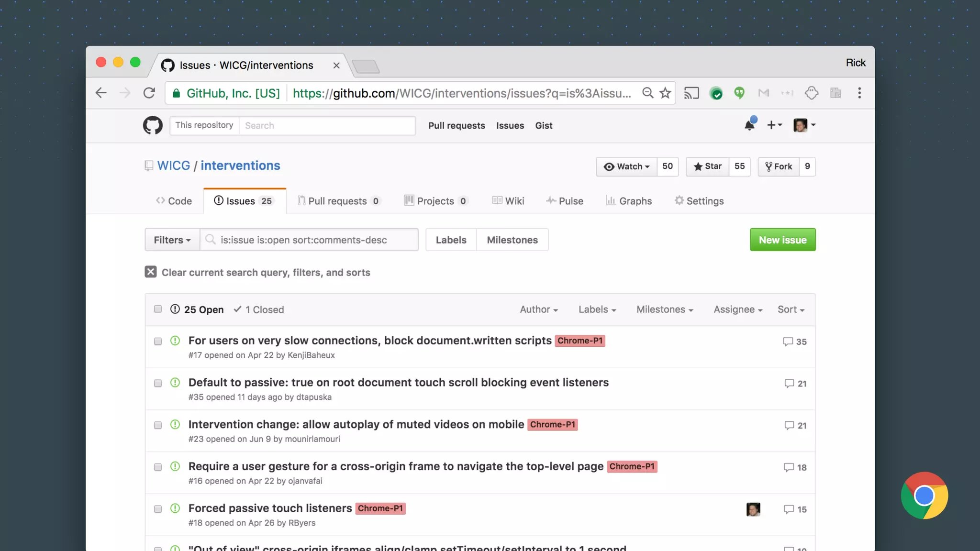
Task: Click the green New issue button
Action: pyautogui.click(x=782, y=240)
